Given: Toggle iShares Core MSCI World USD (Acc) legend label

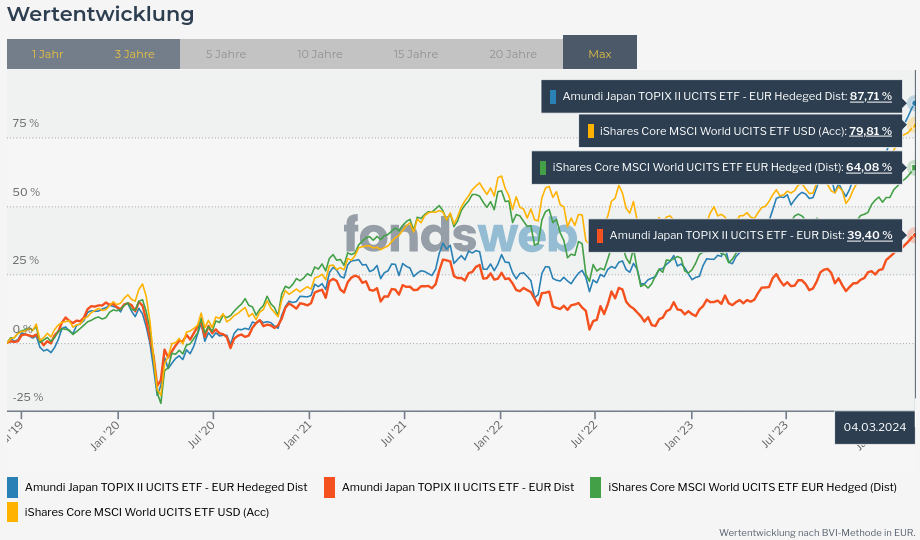Looking at the screenshot, I should (147, 512).
